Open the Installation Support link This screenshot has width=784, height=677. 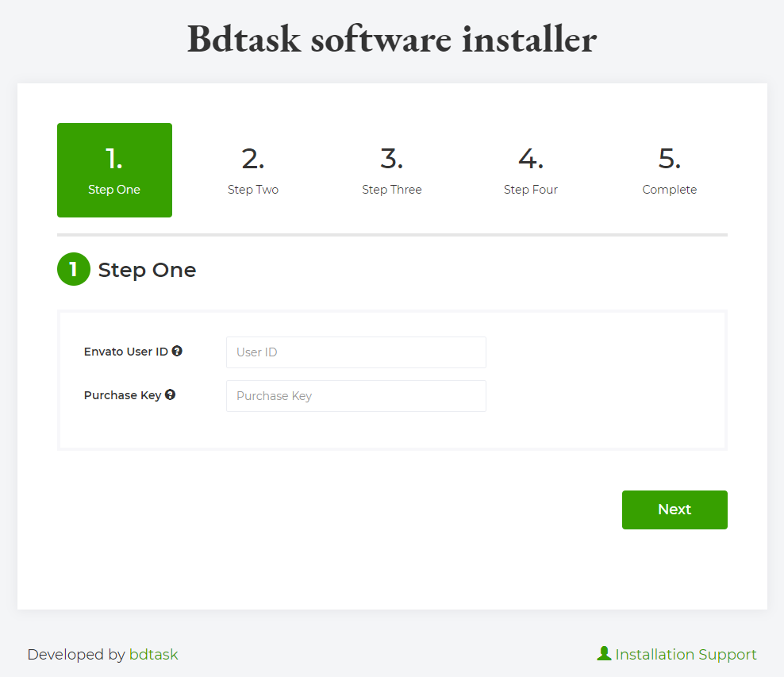[686, 655]
